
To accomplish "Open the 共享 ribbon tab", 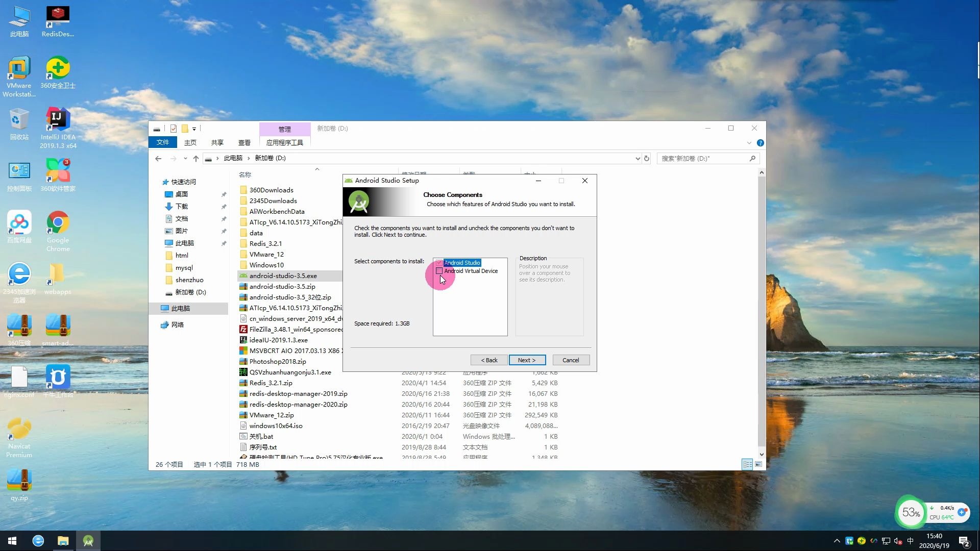I will click(217, 142).
